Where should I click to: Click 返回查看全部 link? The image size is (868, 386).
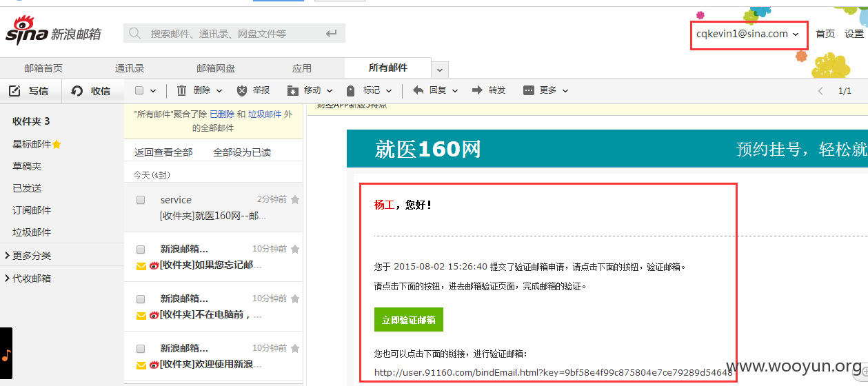pos(163,152)
